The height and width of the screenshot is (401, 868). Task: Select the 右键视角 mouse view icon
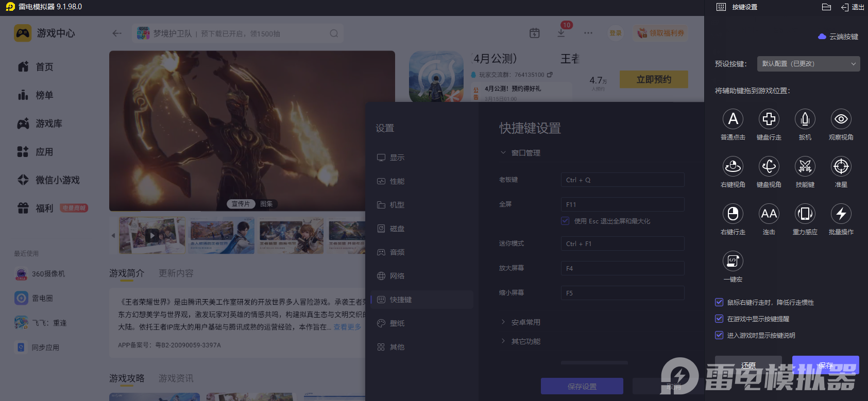point(733,166)
